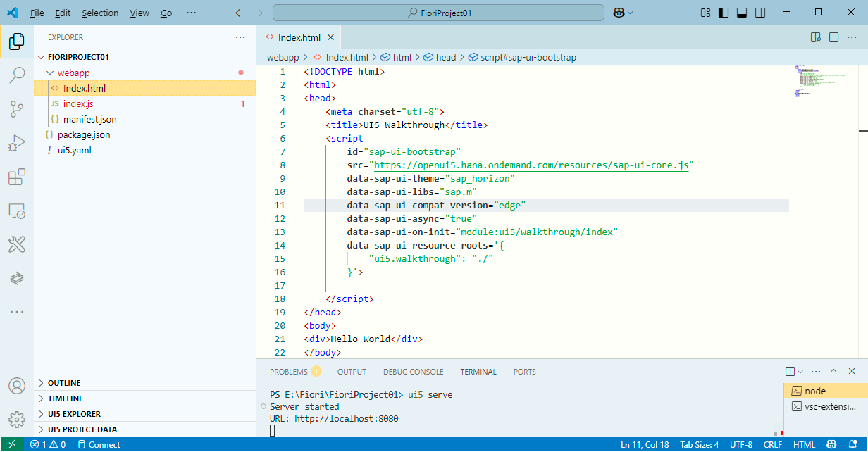Toggle the bottom Panel visibility
Image resolution: width=868 pixels, height=452 pixels.
[x=742, y=13]
